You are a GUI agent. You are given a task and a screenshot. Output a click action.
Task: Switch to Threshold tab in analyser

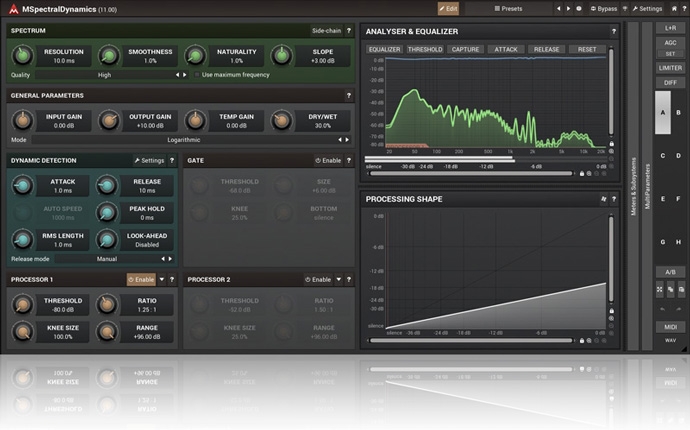click(x=425, y=49)
